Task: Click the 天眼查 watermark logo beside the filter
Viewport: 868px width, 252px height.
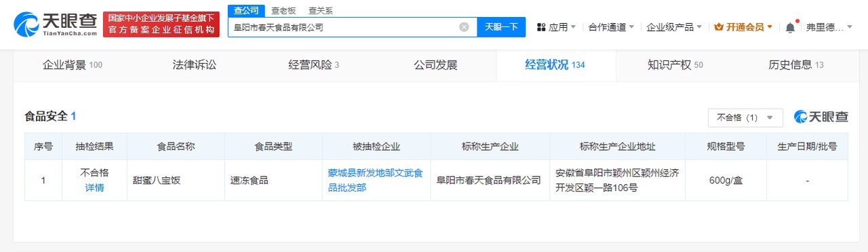Action: 821,117
